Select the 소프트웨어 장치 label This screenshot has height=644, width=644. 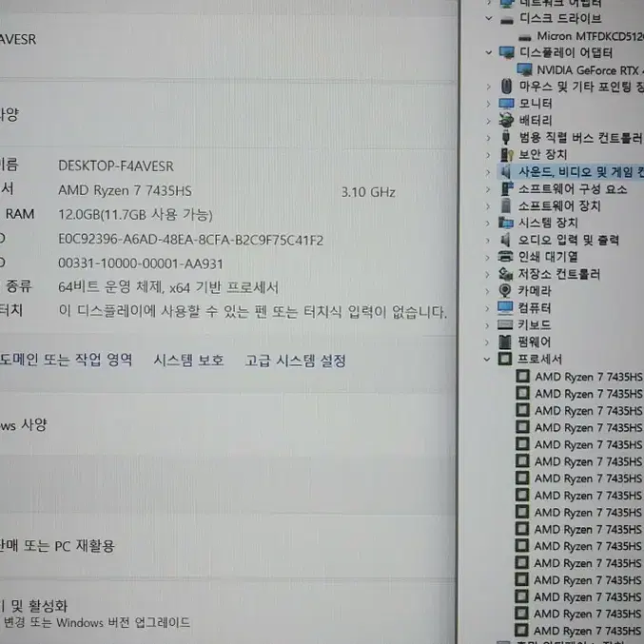559,205
